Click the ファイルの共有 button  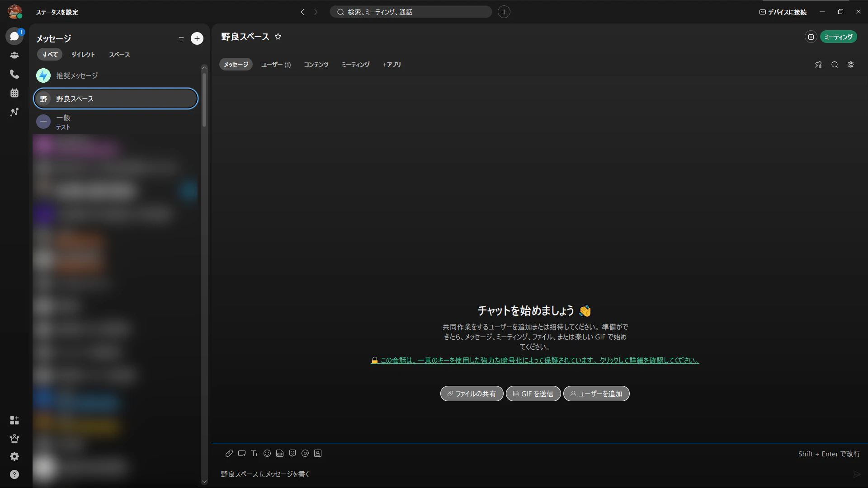pos(472,394)
